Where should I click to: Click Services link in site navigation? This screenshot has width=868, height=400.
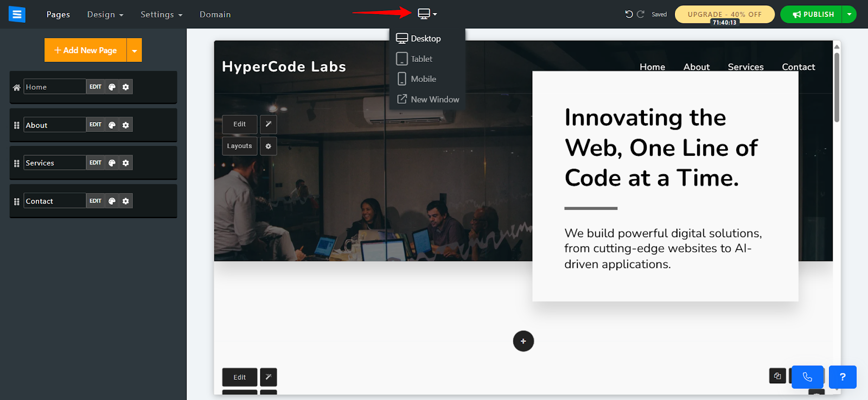(745, 67)
